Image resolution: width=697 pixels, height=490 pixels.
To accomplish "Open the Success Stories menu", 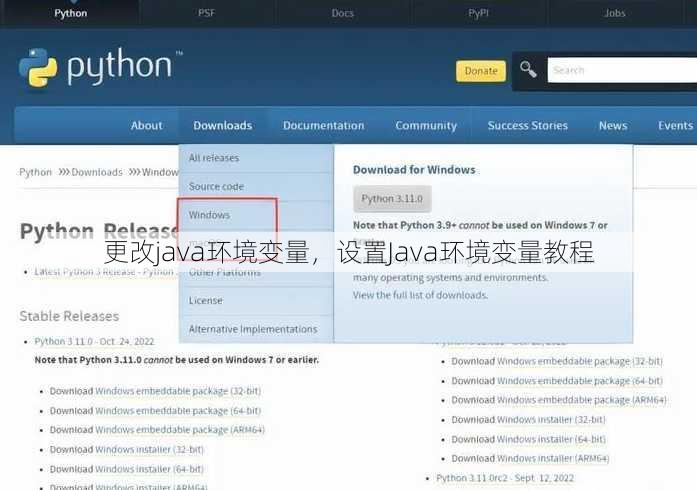I will pyautogui.click(x=528, y=126).
